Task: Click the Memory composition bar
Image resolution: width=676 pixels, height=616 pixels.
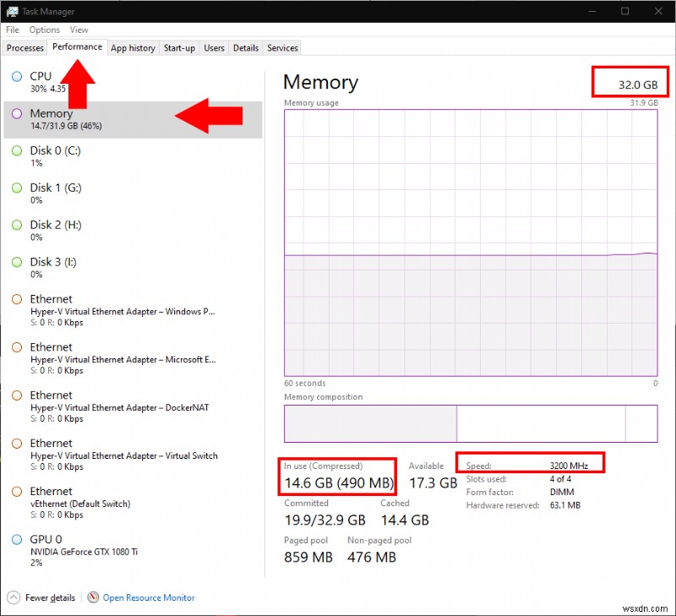Action: click(x=469, y=423)
